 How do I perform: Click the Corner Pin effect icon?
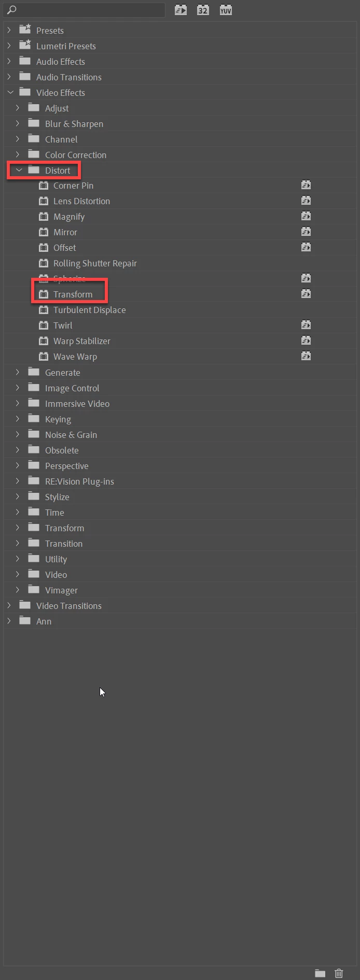click(x=44, y=186)
